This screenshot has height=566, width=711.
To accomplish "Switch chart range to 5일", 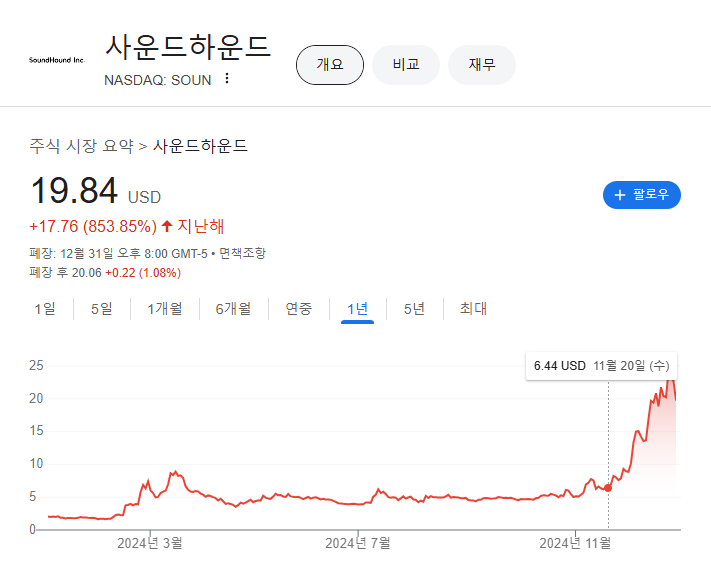I will click(102, 309).
